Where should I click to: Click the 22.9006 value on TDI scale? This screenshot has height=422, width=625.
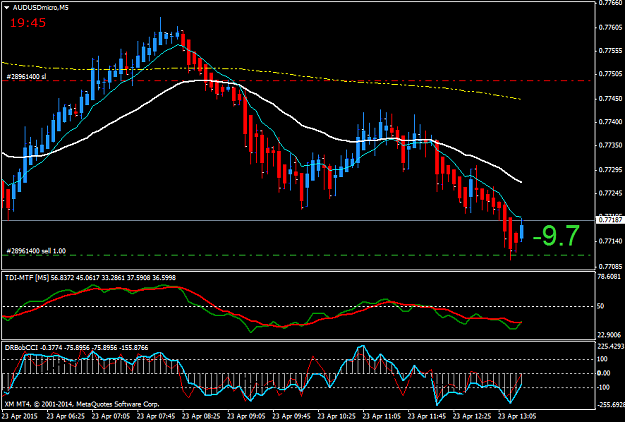pyautogui.click(x=609, y=335)
